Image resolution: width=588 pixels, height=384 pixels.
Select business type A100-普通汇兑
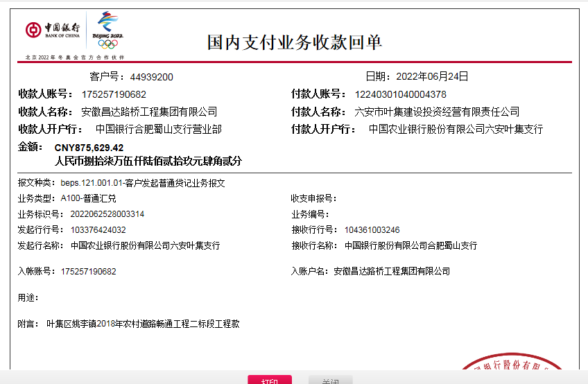(88, 198)
